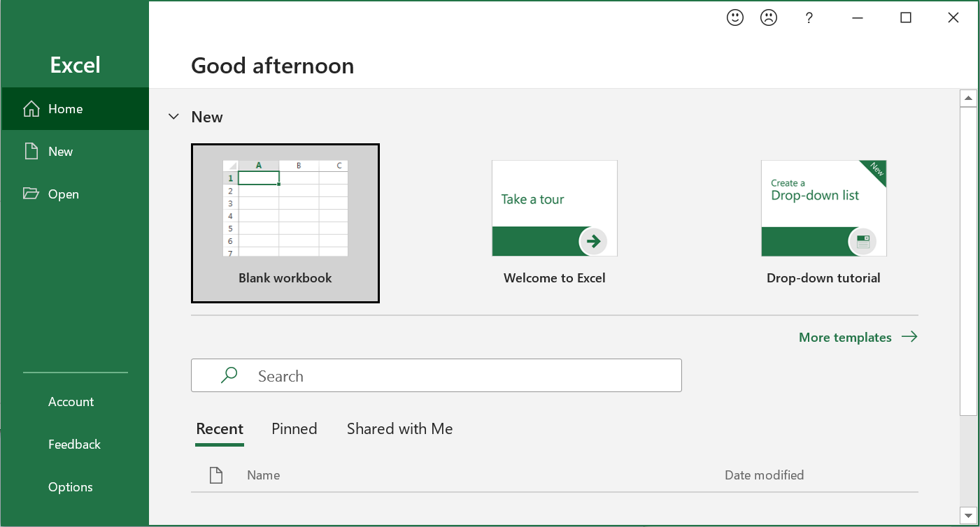Click the Home house icon in sidebar

click(x=31, y=108)
